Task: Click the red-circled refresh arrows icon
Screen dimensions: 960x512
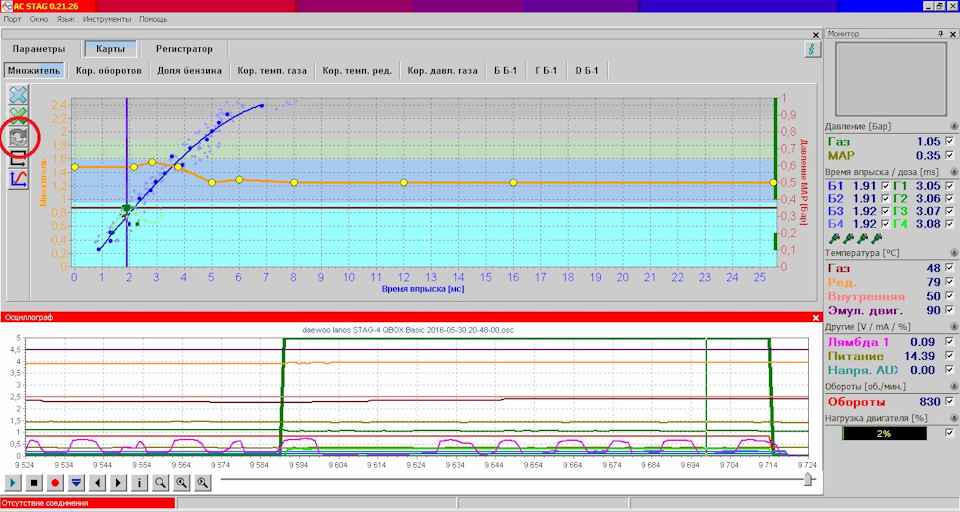Action: [x=18, y=137]
